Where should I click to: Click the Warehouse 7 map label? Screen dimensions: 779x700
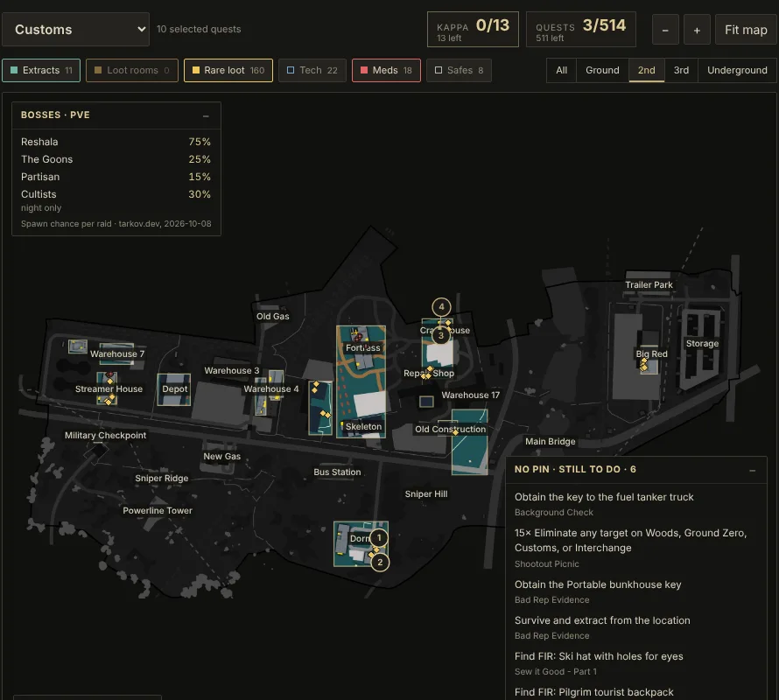click(x=117, y=353)
